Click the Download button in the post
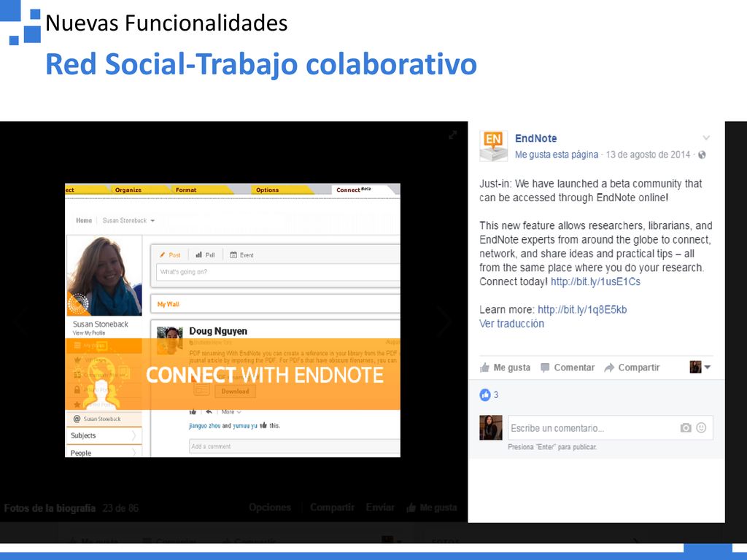 click(x=235, y=391)
